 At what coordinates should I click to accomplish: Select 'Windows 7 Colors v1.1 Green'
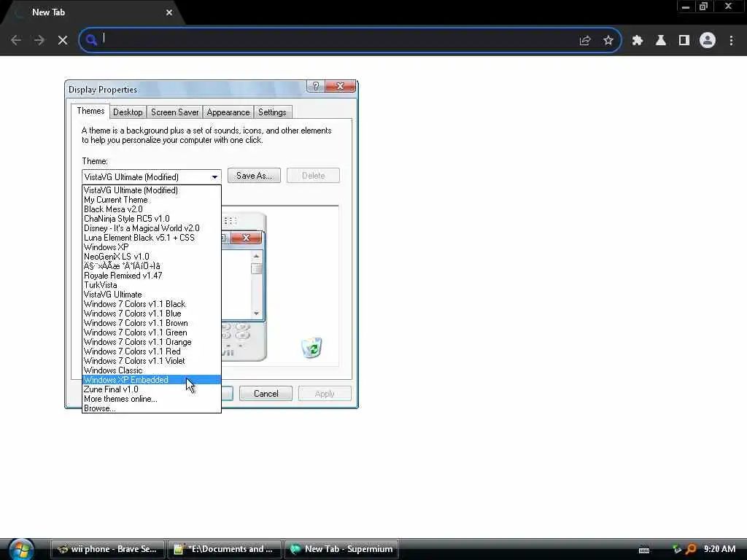(152, 332)
